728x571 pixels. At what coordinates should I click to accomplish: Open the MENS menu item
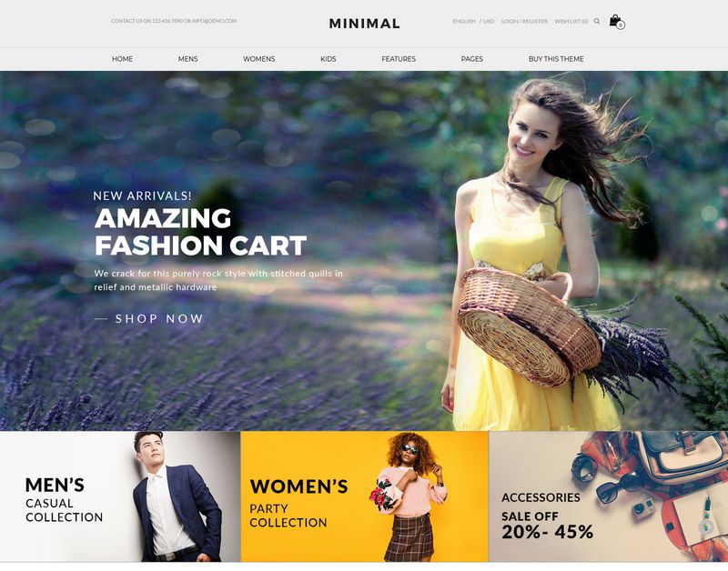[188, 59]
